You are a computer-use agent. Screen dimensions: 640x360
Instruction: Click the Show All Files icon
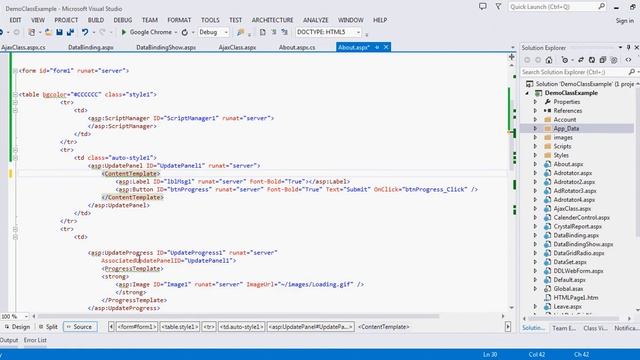click(x=614, y=60)
